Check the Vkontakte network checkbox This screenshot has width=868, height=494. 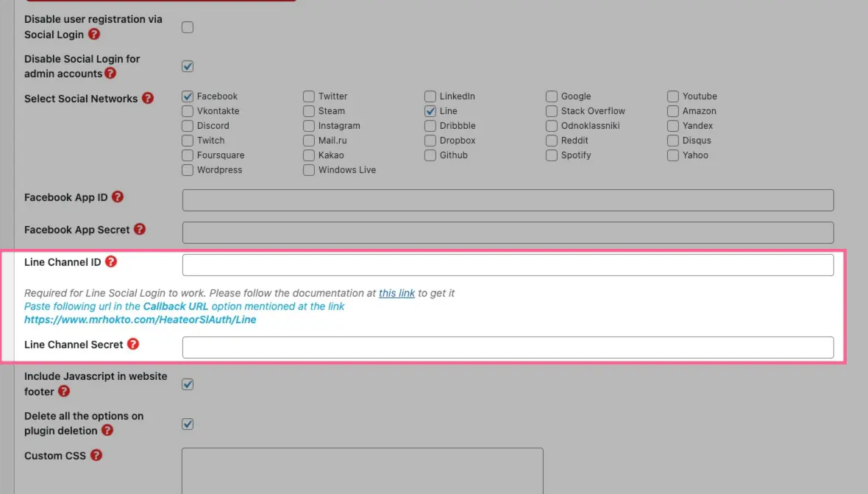(x=188, y=111)
